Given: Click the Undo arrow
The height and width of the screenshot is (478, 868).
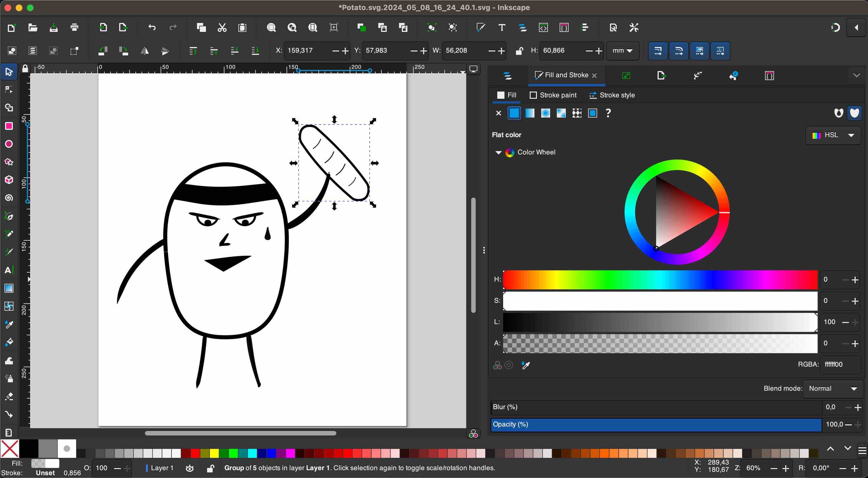Looking at the screenshot, I should [152, 28].
